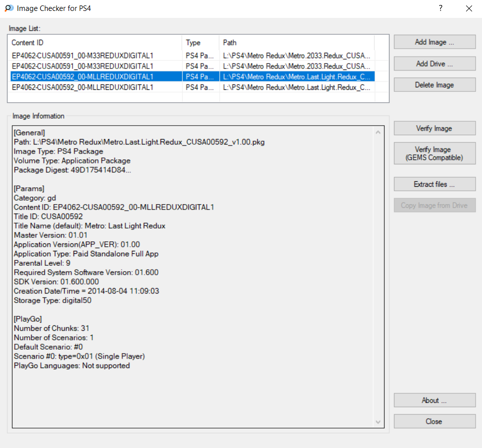
Task: Open the About ... dialog
Action: (434, 400)
